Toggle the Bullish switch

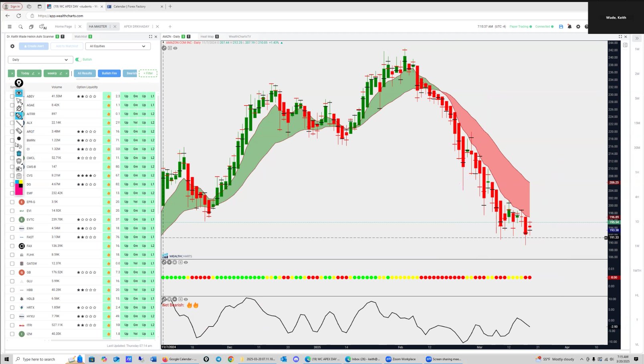[78, 60]
